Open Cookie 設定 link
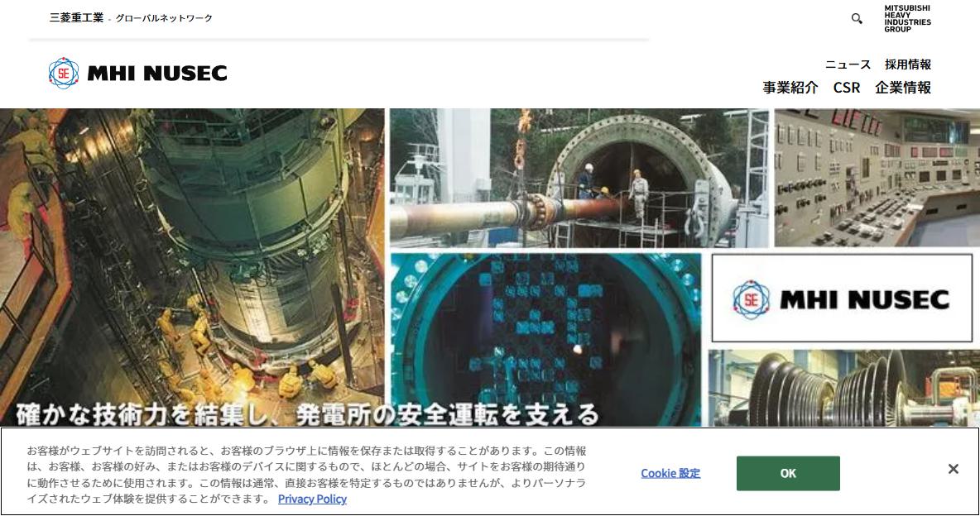The width and height of the screenshot is (980, 516). coord(670,473)
